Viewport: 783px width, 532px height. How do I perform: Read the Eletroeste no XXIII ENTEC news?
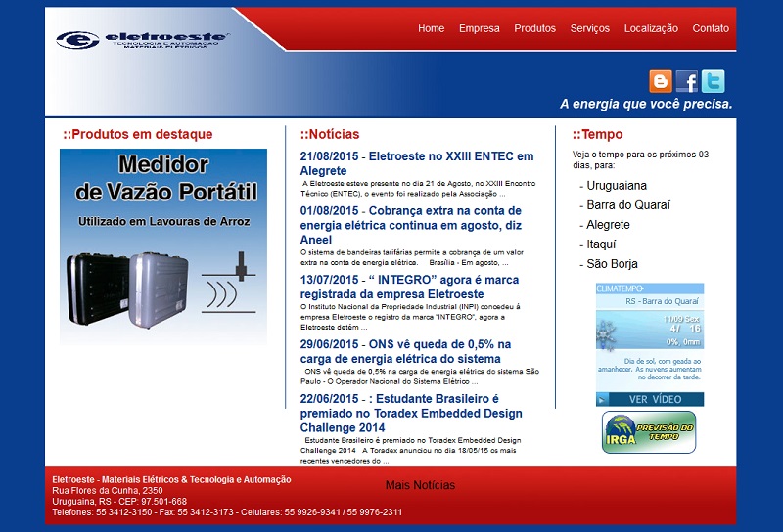tap(416, 163)
